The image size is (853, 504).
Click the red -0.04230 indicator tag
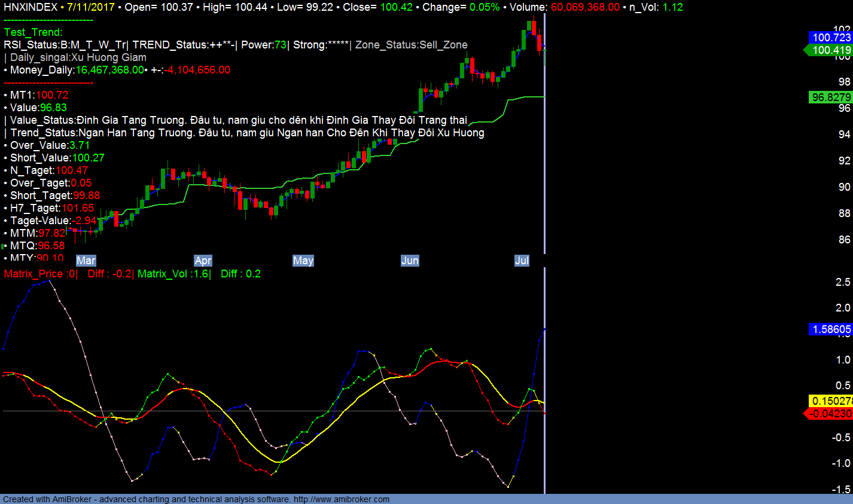point(829,414)
